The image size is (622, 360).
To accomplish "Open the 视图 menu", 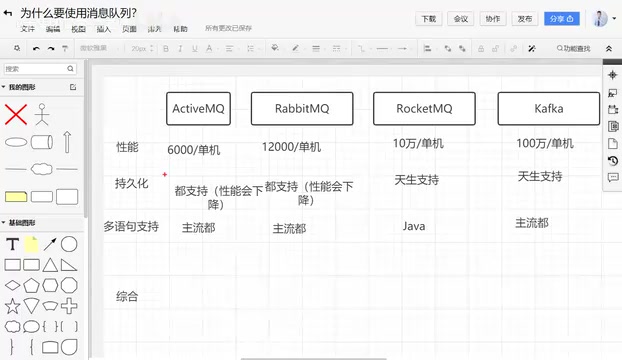I will coord(78,29).
